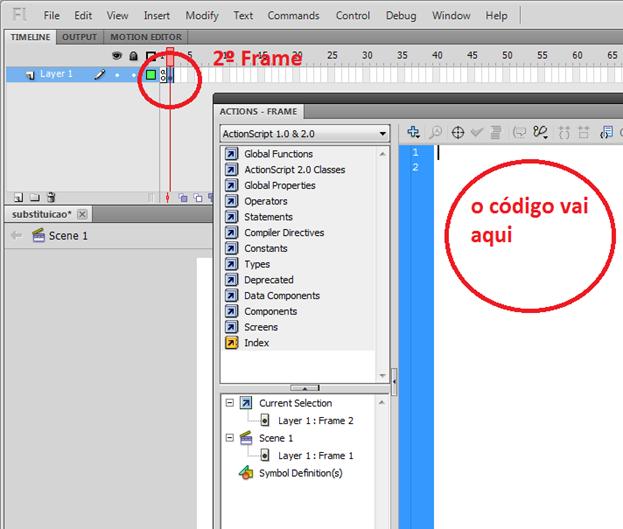Collapse the Scene 1 tree node

pyautogui.click(x=230, y=438)
